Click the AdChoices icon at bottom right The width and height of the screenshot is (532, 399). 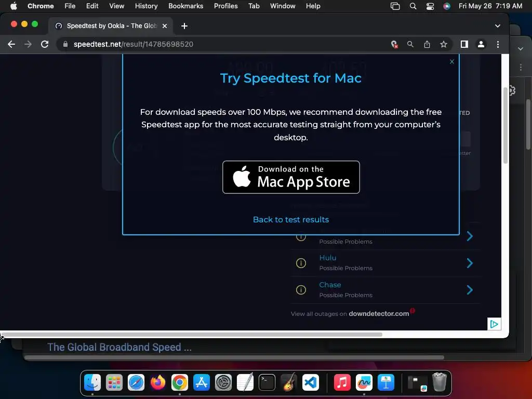click(494, 324)
